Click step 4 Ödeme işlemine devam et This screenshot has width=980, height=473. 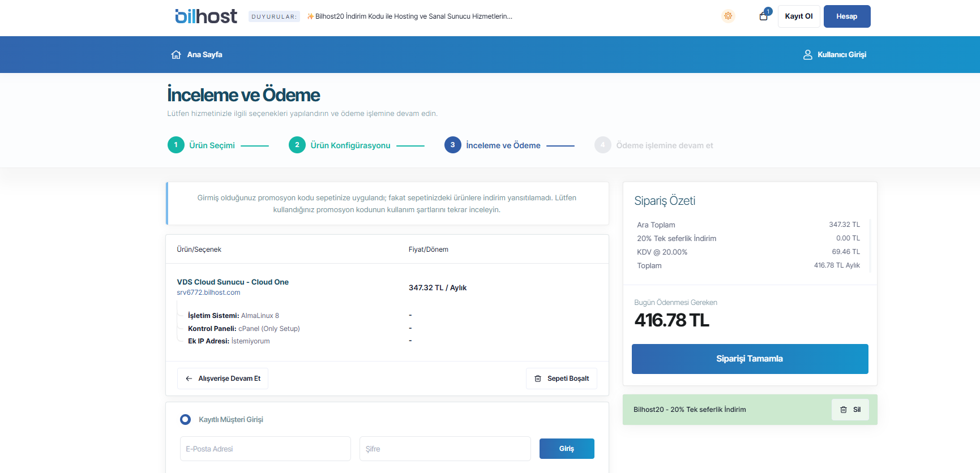[654, 145]
